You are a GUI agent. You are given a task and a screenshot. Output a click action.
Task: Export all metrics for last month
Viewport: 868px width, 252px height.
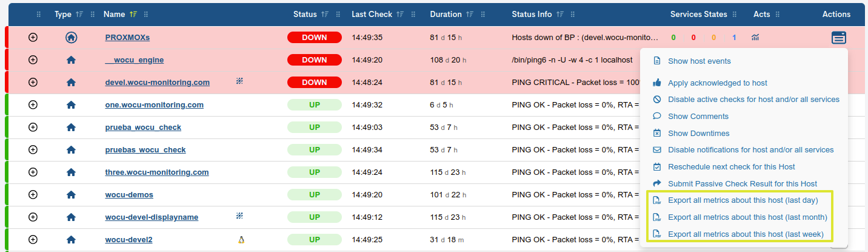coord(747,217)
